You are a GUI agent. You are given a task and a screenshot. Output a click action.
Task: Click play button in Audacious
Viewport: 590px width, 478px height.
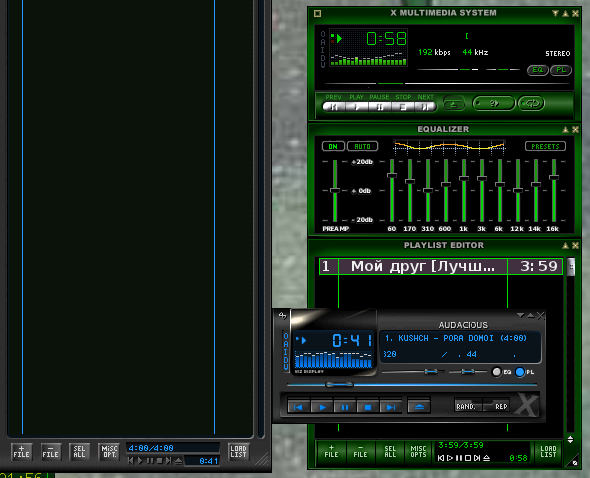pos(322,407)
